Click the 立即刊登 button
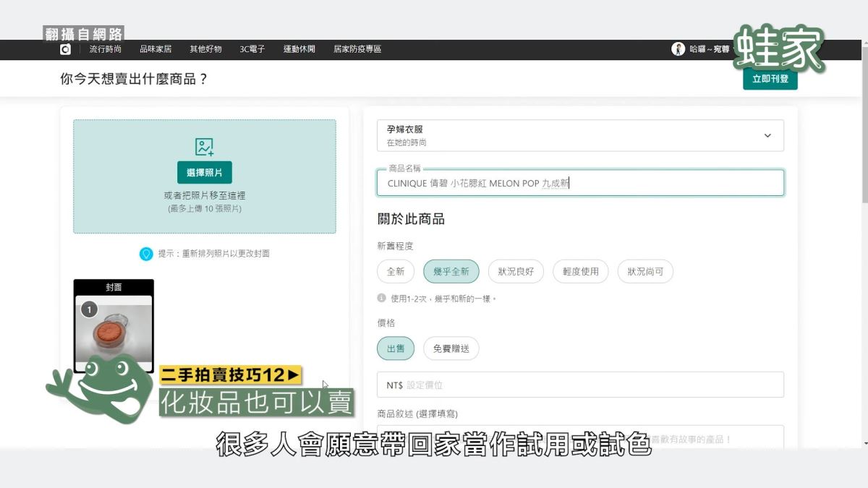Viewport: 868px width, 488px height. coord(770,79)
